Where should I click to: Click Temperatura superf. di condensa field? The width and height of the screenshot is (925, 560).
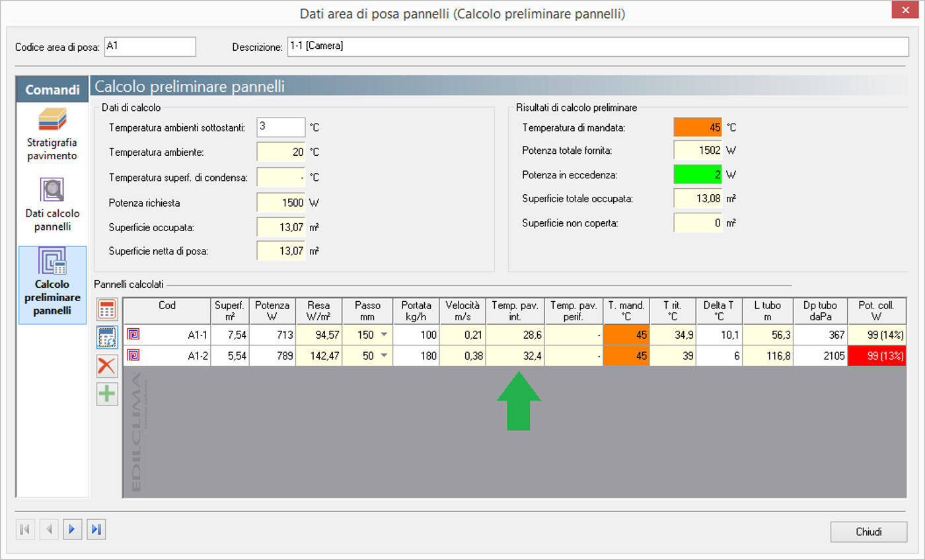281,177
